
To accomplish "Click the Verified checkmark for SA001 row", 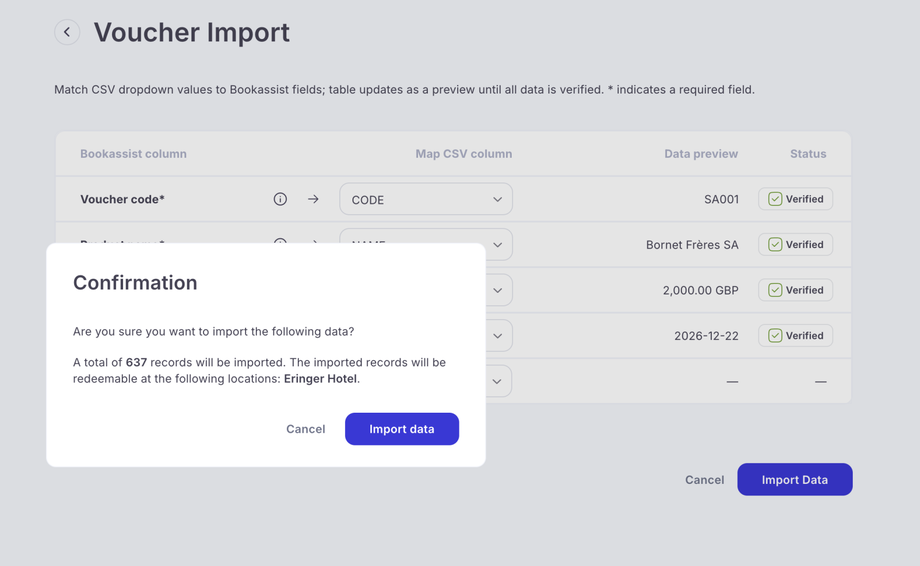I will tap(775, 199).
